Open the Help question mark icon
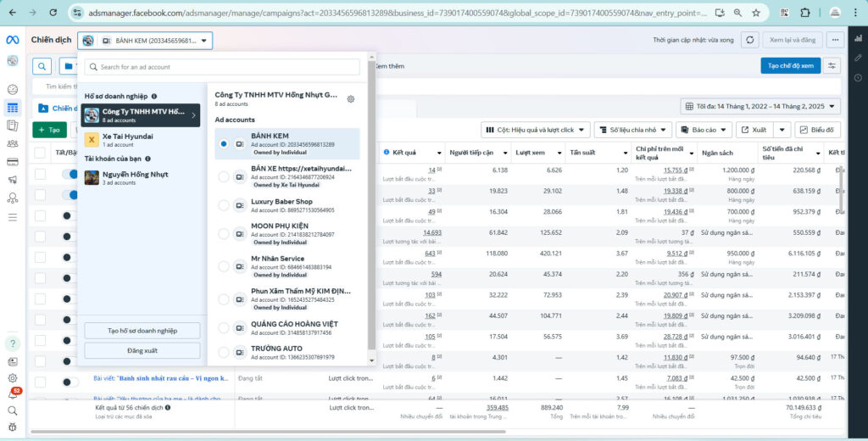Viewport: 868px width, 441px height. (13, 343)
